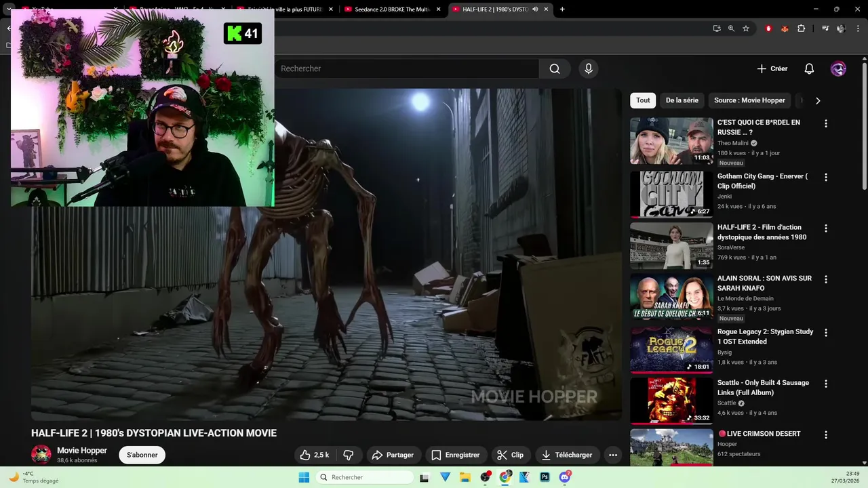This screenshot has width=868, height=488.
Task: Open more actions (three dots) under video
Action: point(613,455)
